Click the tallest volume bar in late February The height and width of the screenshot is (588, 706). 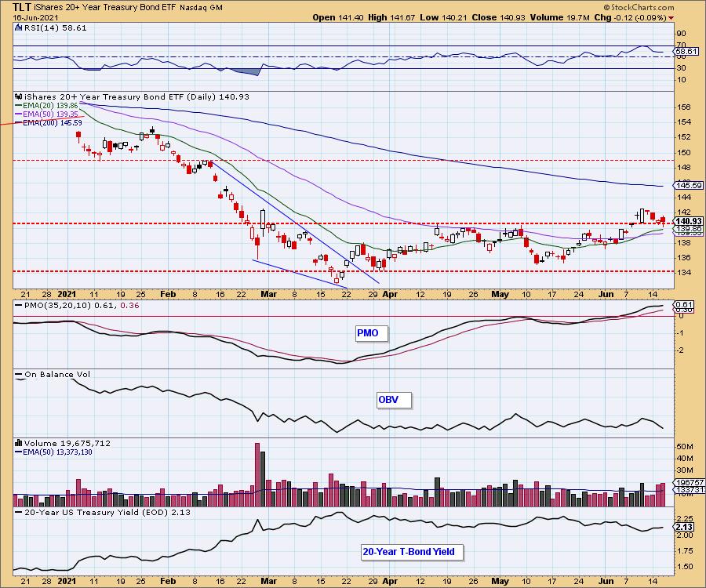pos(257,474)
